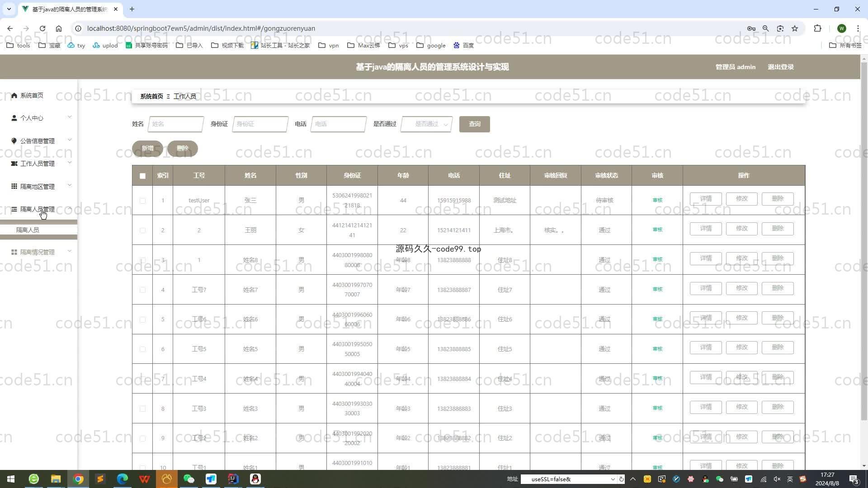Open IntelliJ IDEA from taskbar
The image size is (868, 488).
(233, 479)
